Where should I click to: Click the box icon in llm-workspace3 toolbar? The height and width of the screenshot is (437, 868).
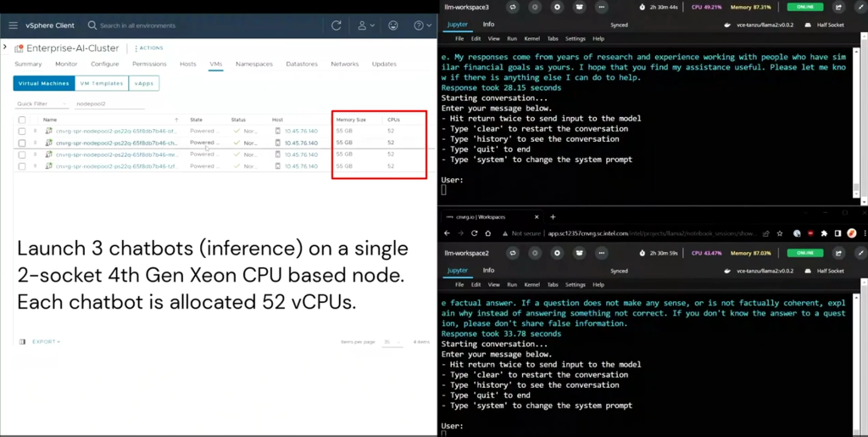(580, 7)
